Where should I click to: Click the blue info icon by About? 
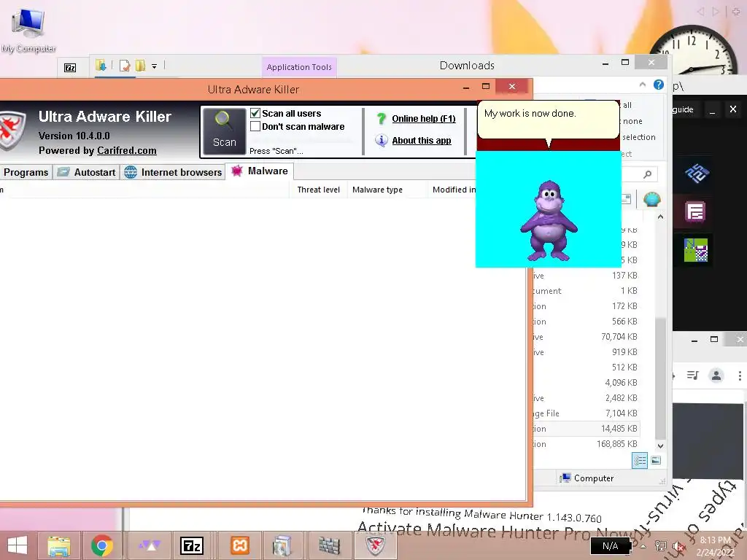click(x=381, y=140)
